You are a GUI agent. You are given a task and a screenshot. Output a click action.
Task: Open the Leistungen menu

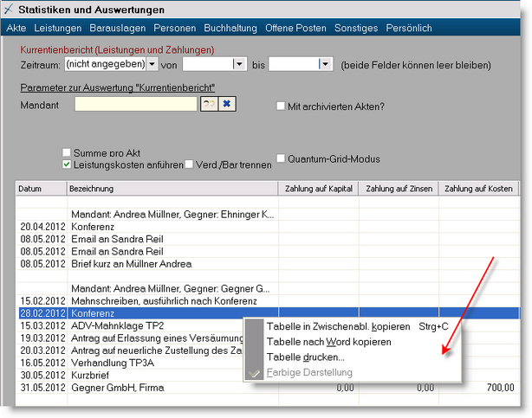(58, 28)
